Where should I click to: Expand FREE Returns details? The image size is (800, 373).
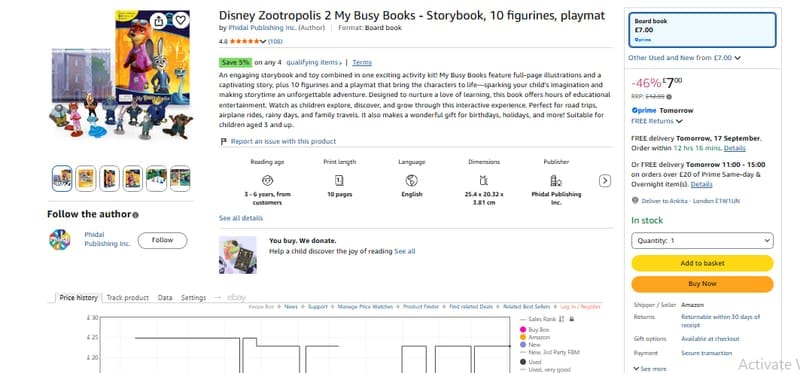pos(657,121)
